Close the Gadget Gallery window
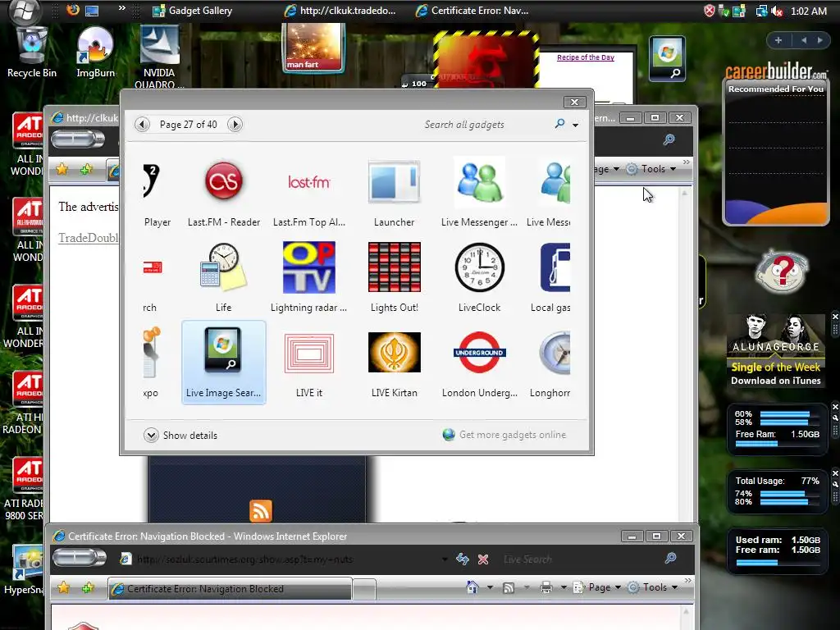840x630 pixels. tap(574, 102)
